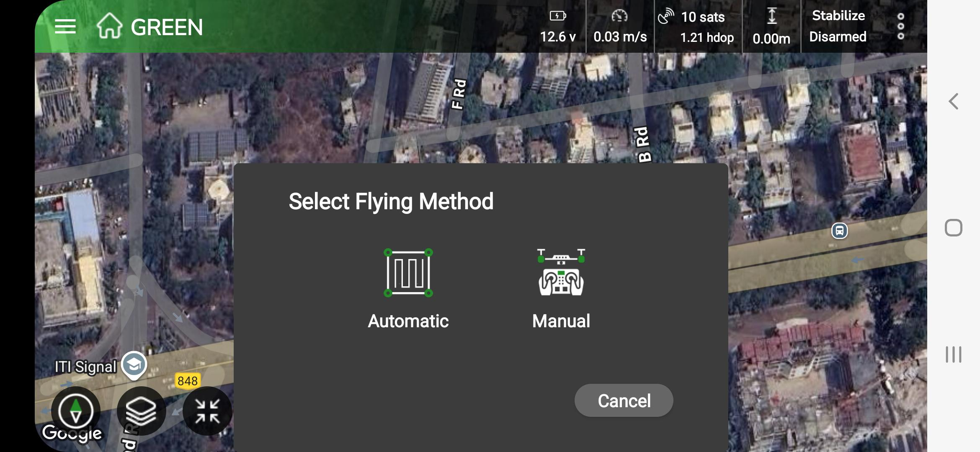Tap the compass orientation button

(75, 411)
